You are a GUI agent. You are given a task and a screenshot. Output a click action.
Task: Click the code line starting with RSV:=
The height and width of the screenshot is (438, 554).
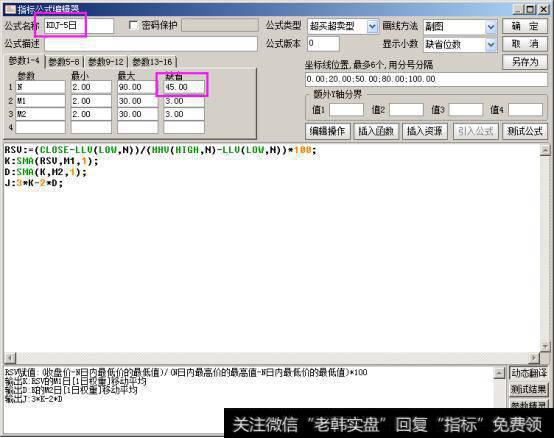160,150
